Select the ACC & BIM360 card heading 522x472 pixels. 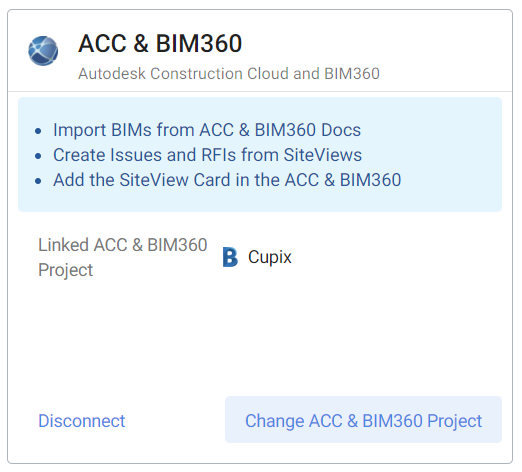(160, 43)
